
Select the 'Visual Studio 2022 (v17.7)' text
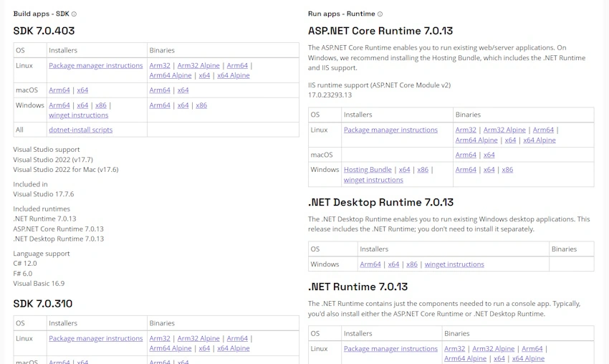pos(53,160)
